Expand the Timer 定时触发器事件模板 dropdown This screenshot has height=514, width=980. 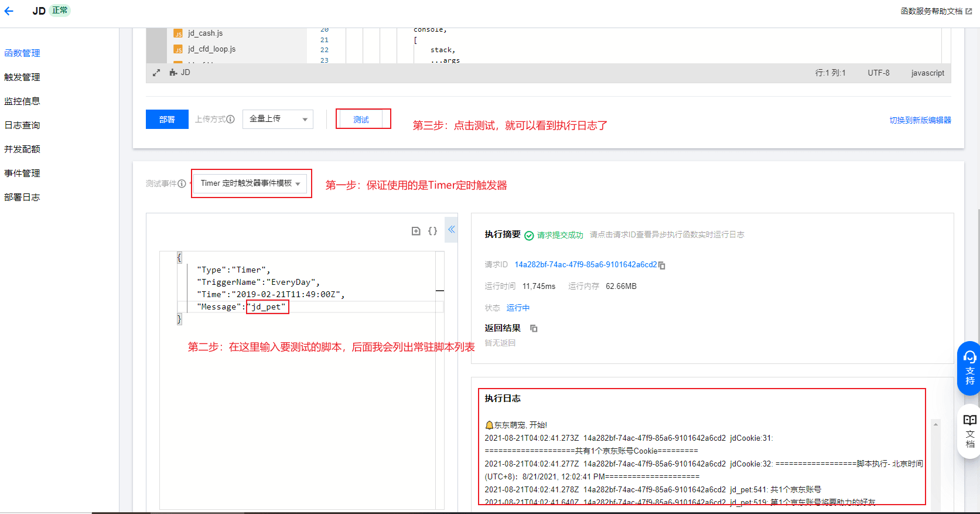[250, 183]
